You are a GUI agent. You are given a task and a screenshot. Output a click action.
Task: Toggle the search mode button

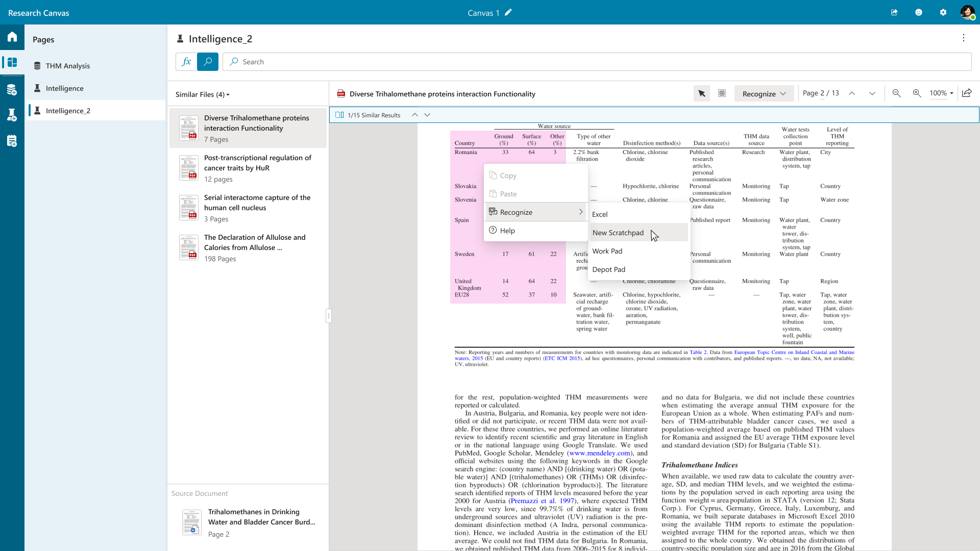click(208, 62)
